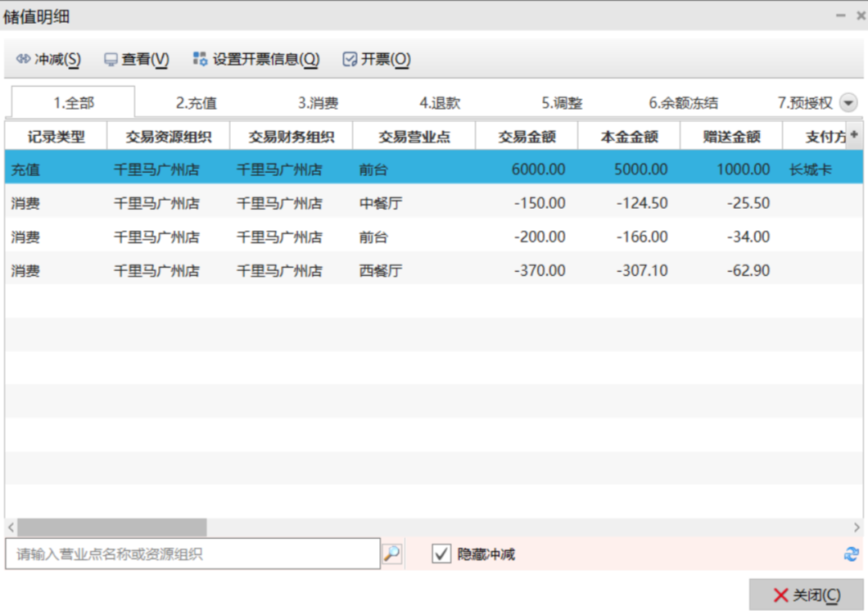Screen dimensions: 868x611
Task: Click the 开票 invoice icon
Action: click(x=350, y=59)
